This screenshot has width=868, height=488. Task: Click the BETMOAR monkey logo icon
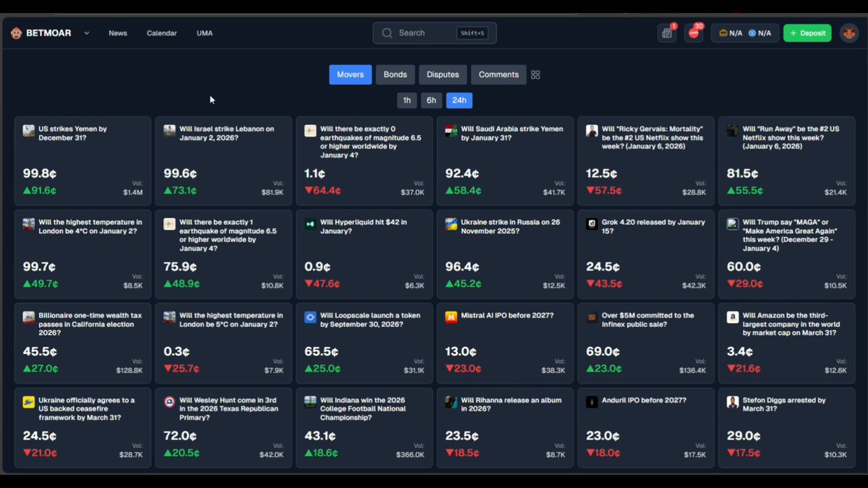point(16,33)
